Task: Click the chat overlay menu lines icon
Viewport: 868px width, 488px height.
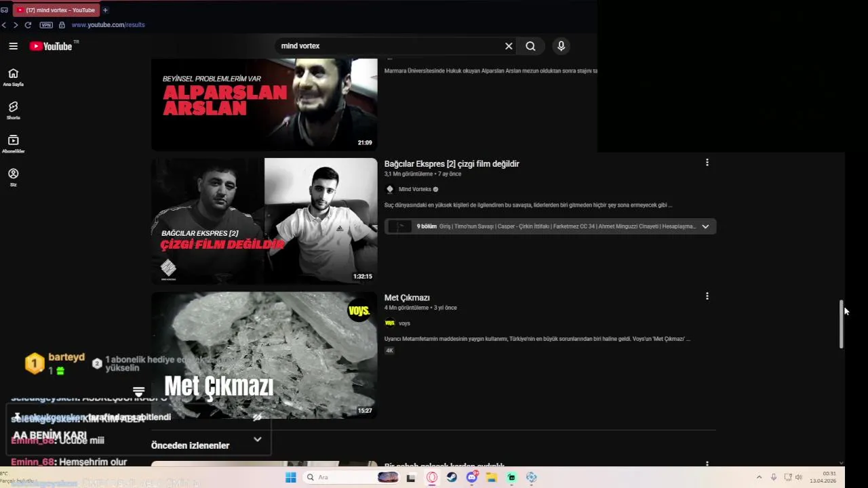Action: click(139, 392)
